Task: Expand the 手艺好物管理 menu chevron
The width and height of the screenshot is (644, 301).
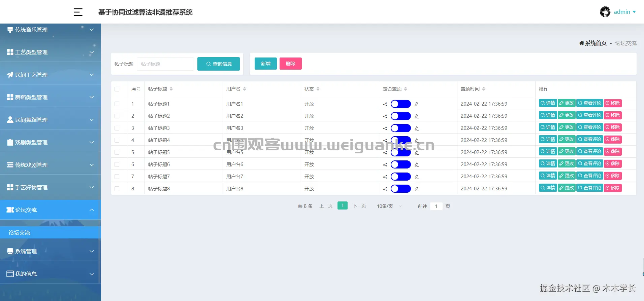Action: pyautogui.click(x=92, y=187)
